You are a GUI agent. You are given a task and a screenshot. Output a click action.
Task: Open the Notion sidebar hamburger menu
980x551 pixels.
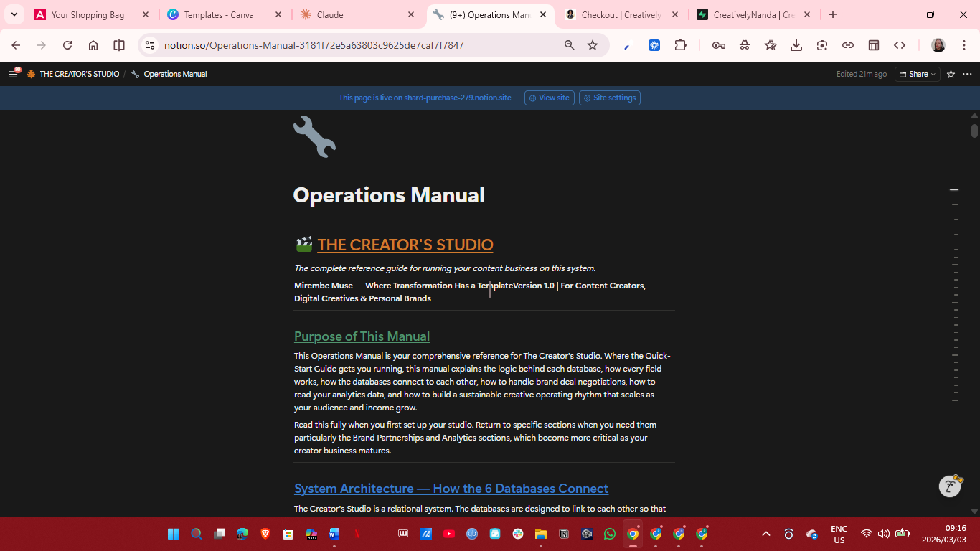[13, 74]
